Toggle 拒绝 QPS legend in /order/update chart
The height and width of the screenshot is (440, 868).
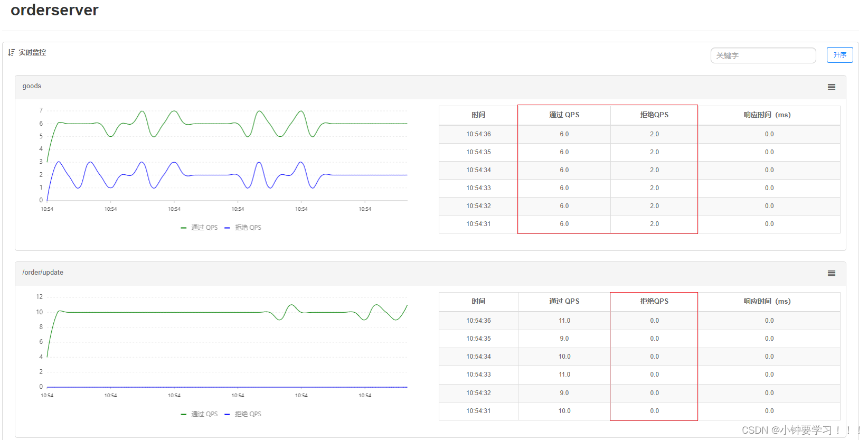(243, 414)
